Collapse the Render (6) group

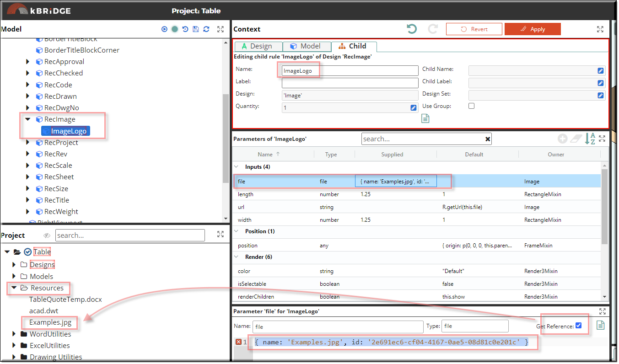(237, 257)
